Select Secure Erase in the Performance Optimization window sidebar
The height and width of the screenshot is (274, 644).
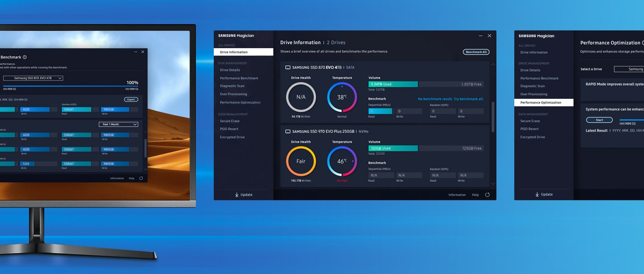pyautogui.click(x=530, y=121)
